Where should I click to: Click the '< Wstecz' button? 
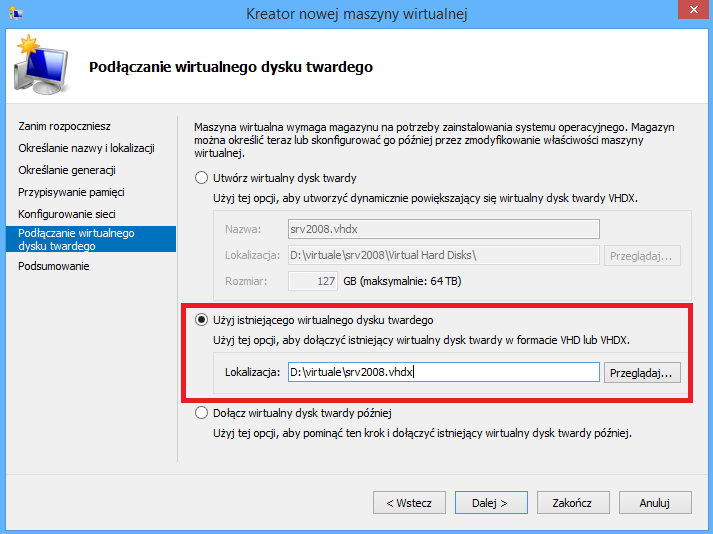point(409,503)
